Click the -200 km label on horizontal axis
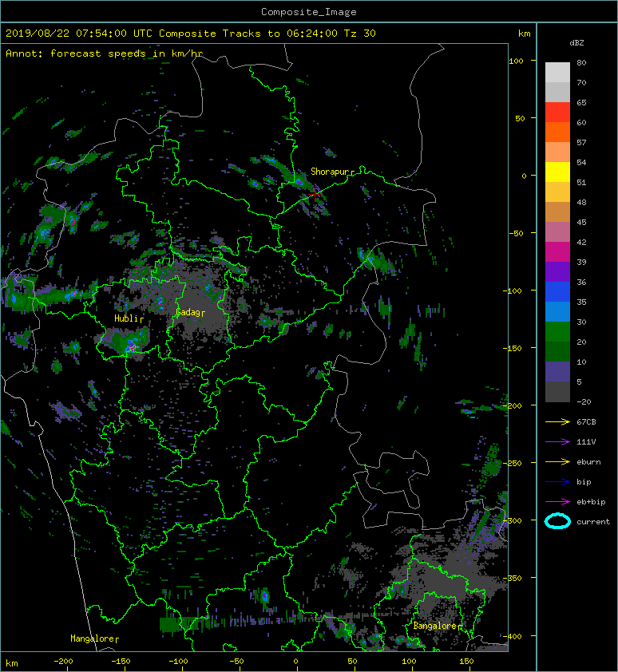Image resolution: width=618 pixels, height=672 pixels. [63, 662]
